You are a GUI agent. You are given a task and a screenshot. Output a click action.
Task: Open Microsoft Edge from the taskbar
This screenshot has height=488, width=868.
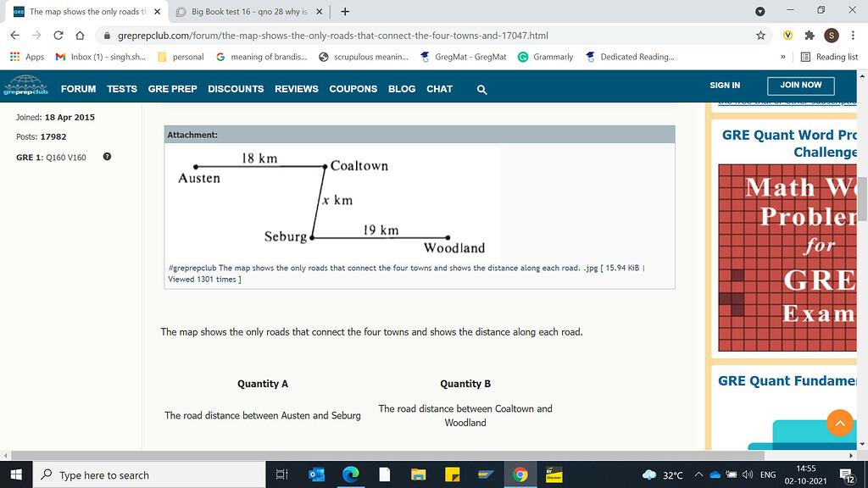(350, 474)
